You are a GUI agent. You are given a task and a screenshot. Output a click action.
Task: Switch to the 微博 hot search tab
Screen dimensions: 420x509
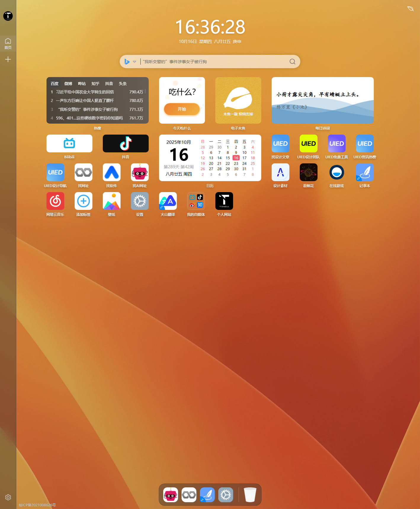tap(68, 84)
